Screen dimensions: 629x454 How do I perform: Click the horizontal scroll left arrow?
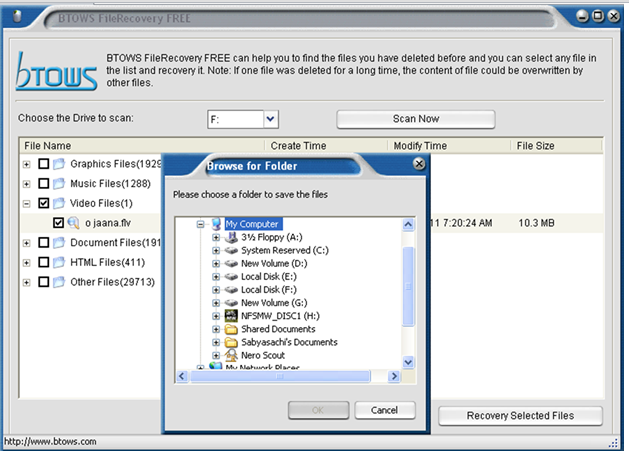(182, 376)
